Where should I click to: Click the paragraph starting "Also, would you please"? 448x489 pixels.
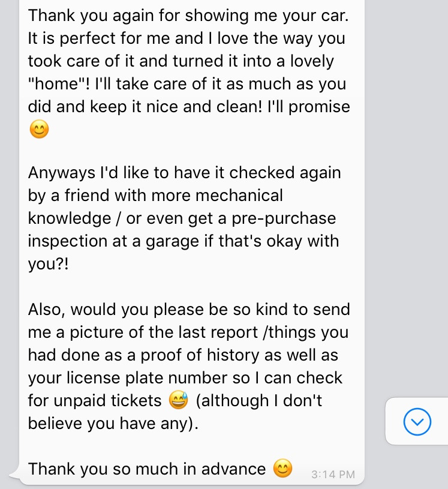[189, 366]
